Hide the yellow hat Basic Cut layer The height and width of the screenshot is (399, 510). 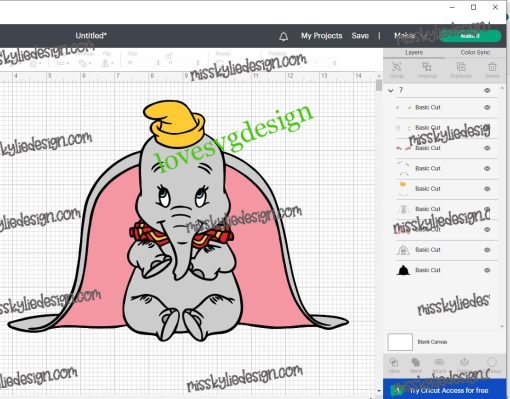pos(487,189)
